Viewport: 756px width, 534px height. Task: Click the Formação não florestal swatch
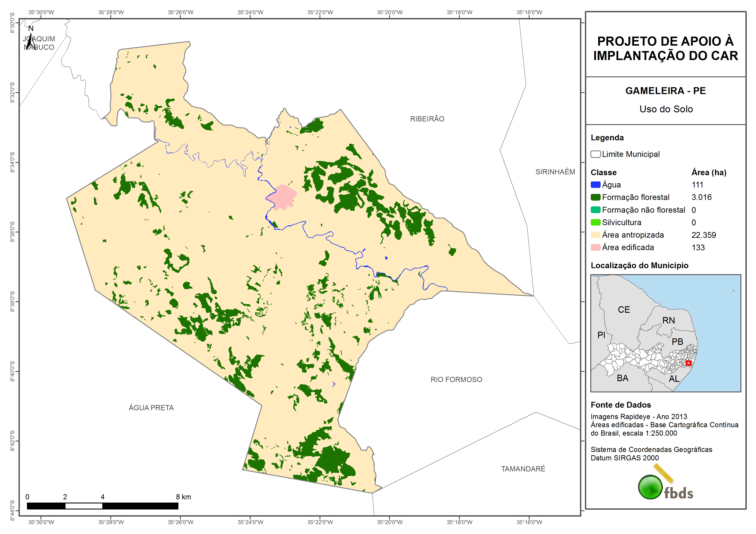tap(595, 210)
